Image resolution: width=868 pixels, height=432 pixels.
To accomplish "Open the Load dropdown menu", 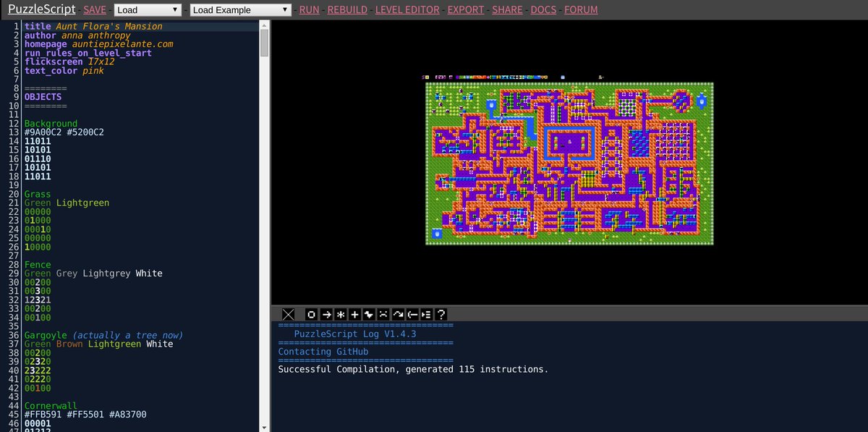I will [148, 10].
